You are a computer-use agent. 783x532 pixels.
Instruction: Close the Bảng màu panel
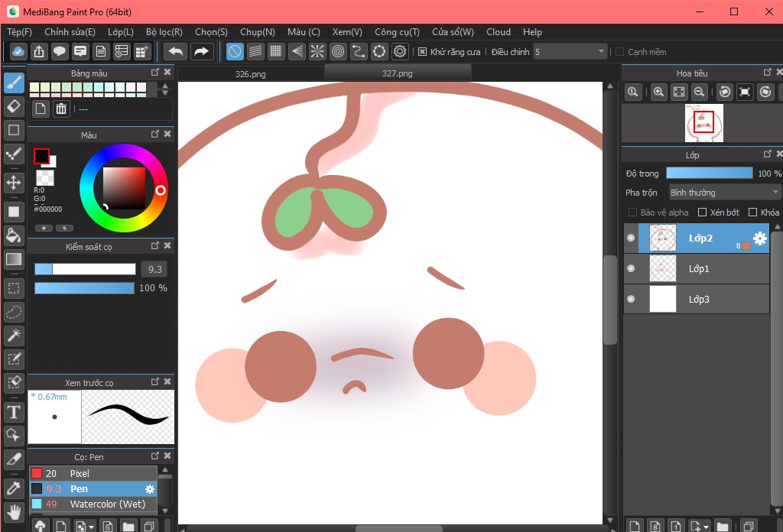(x=167, y=73)
